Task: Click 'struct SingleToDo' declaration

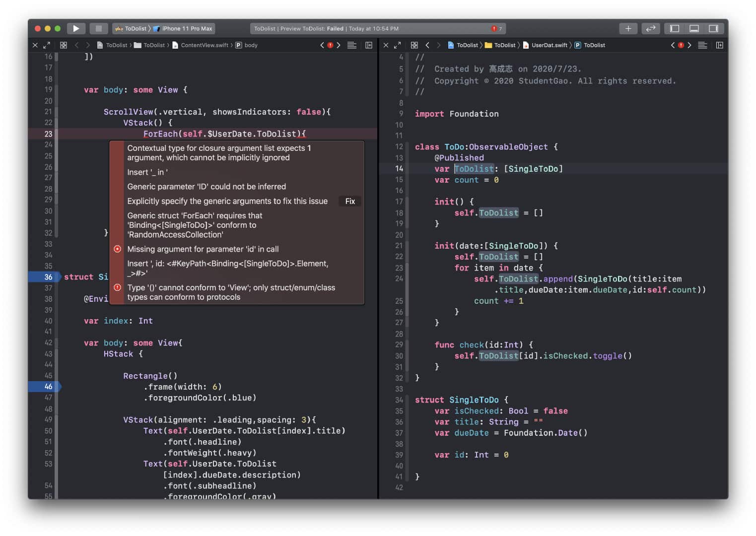Action: click(x=462, y=400)
